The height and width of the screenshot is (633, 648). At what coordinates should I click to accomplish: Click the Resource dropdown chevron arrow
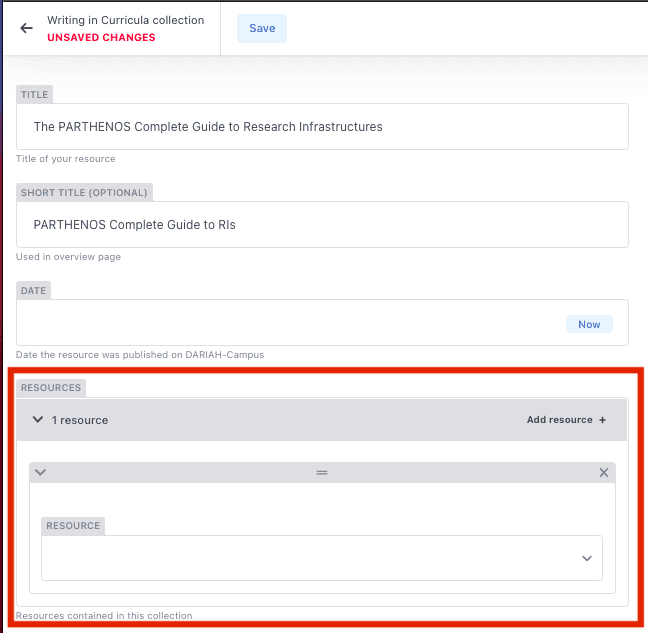point(587,558)
